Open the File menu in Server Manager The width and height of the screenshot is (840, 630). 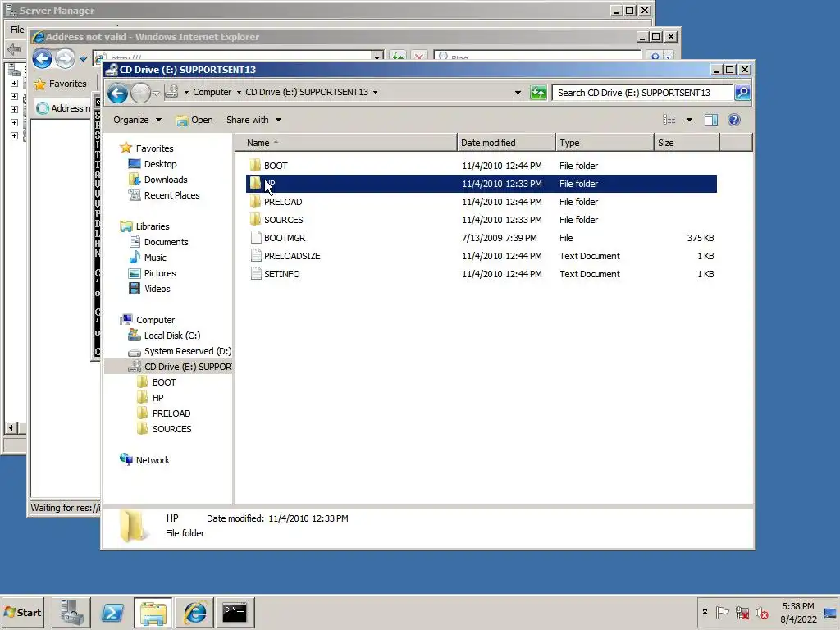[x=17, y=30]
